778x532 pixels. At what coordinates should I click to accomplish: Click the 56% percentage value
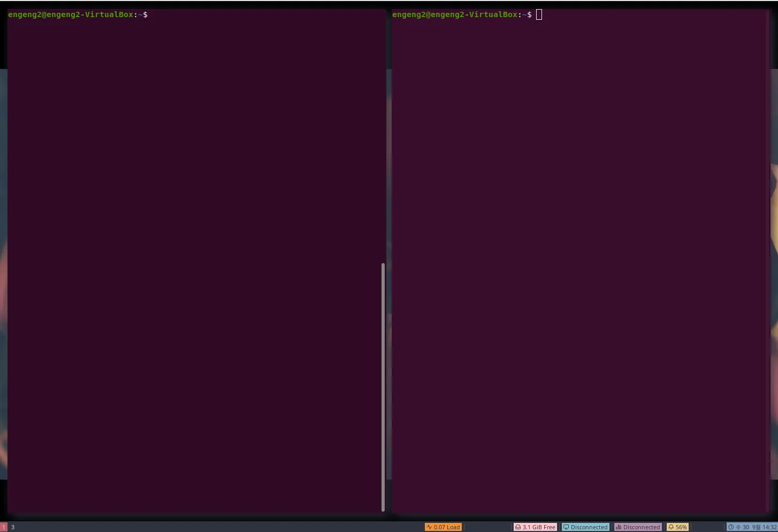click(681, 527)
